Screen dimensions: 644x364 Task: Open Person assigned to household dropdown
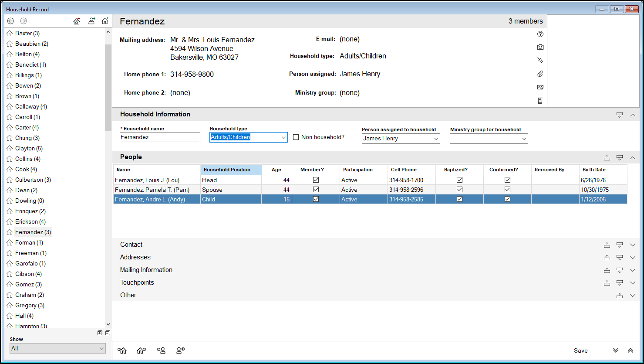pyautogui.click(x=436, y=139)
